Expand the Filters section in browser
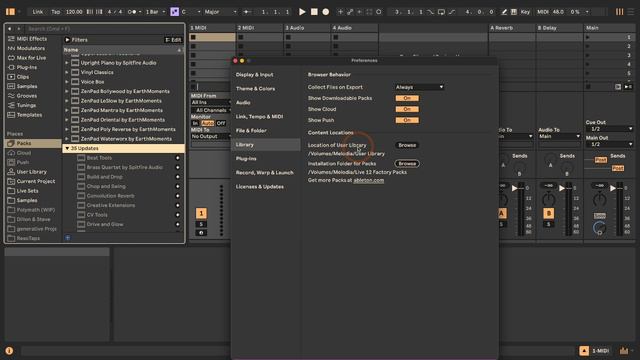Image resolution: width=640 pixels, height=360 pixels. [67, 40]
